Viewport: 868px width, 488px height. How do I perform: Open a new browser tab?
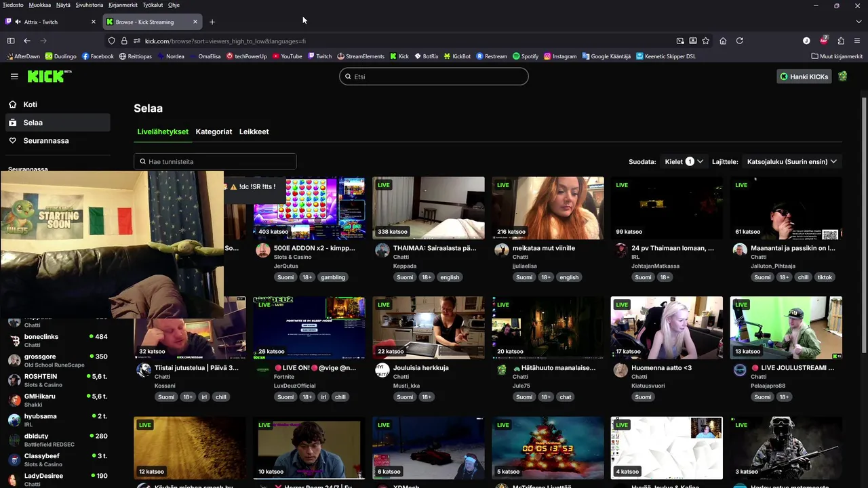pyautogui.click(x=212, y=22)
